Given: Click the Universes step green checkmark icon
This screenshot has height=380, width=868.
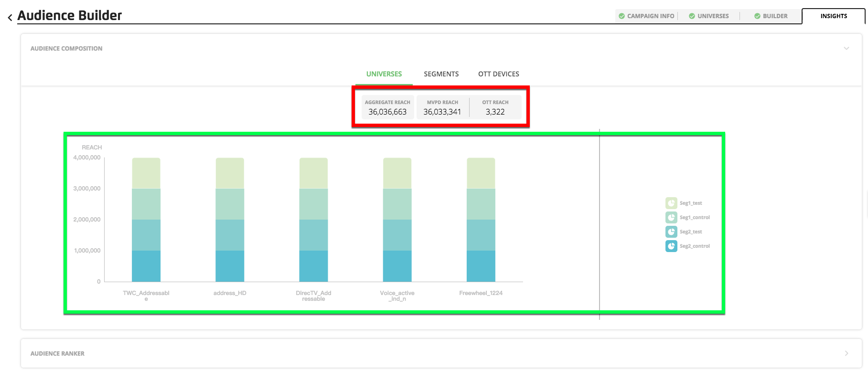Looking at the screenshot, I should pyautogui.click(x=692, y=16).
